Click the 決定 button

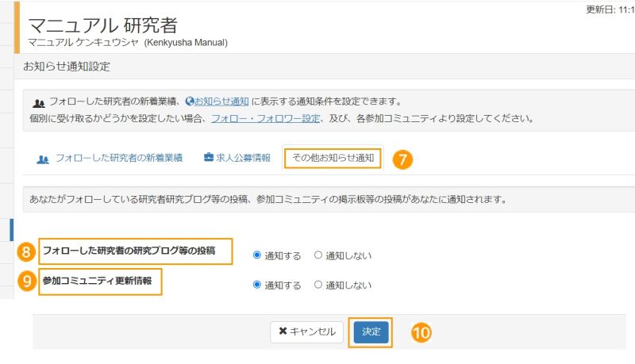(371, 332)
